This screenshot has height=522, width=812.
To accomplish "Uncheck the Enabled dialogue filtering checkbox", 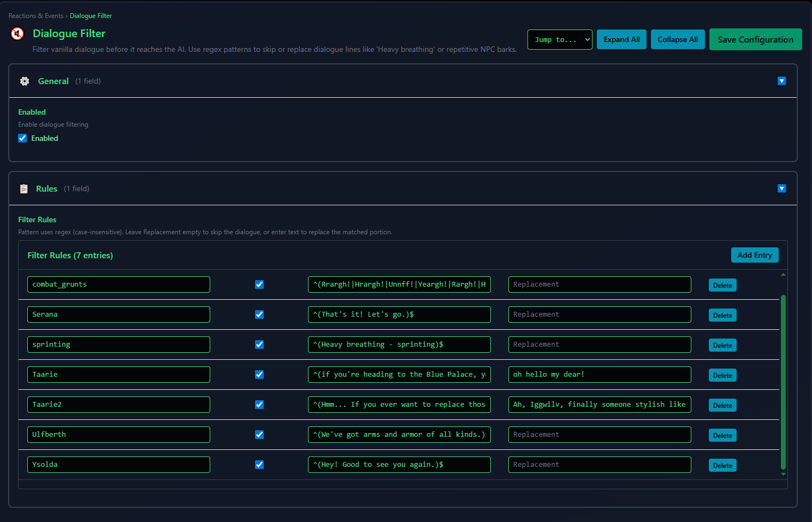I will coord(22,139).
